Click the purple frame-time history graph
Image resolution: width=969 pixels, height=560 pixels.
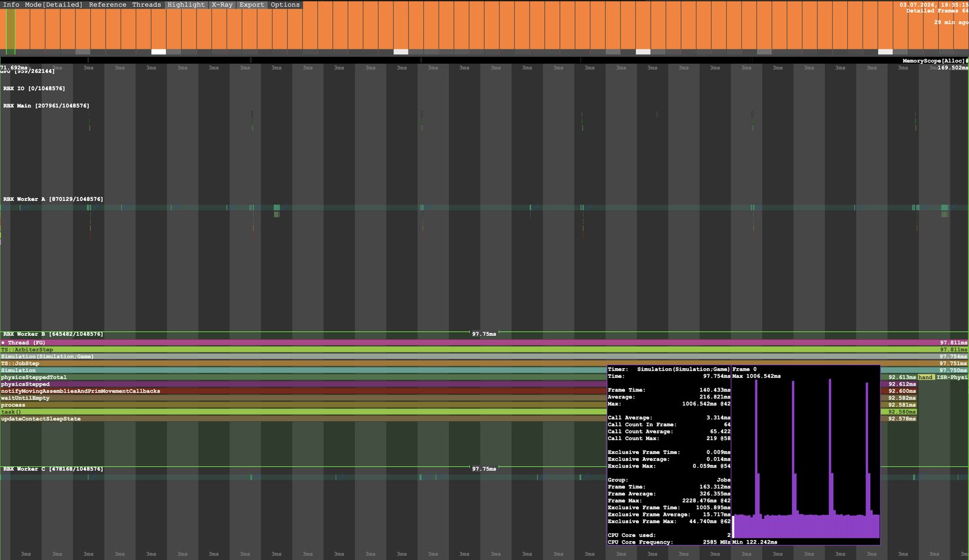pyautogui.click(x=806, y=459)
